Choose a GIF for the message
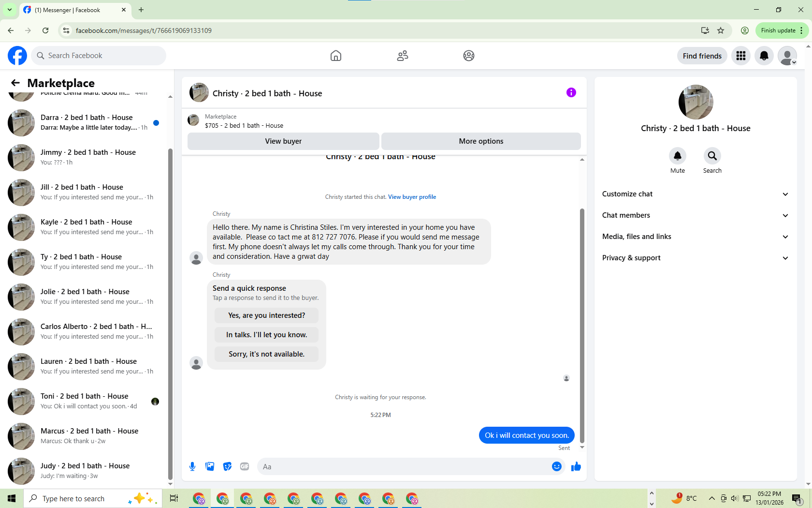Screen dimensions: 812x508 coord(245,466)
